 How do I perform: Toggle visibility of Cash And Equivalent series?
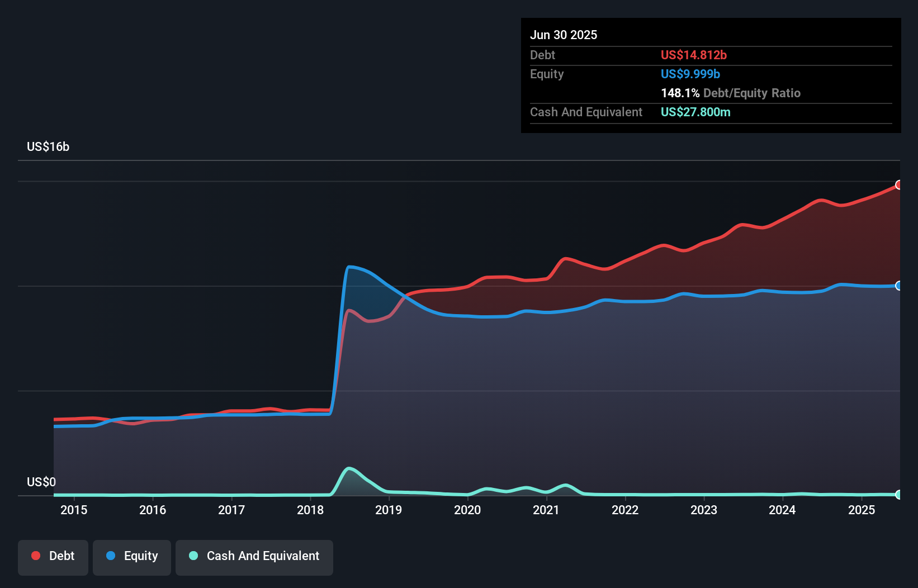(254, 556)
